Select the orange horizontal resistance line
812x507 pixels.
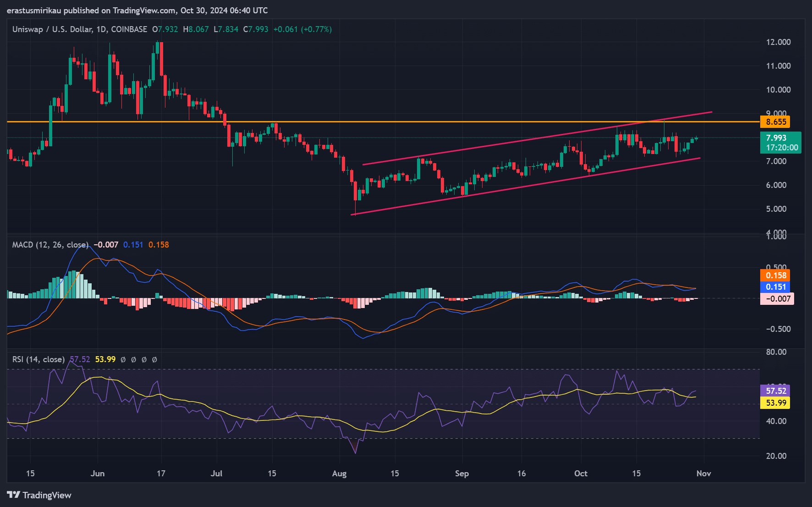click(137, 121)
